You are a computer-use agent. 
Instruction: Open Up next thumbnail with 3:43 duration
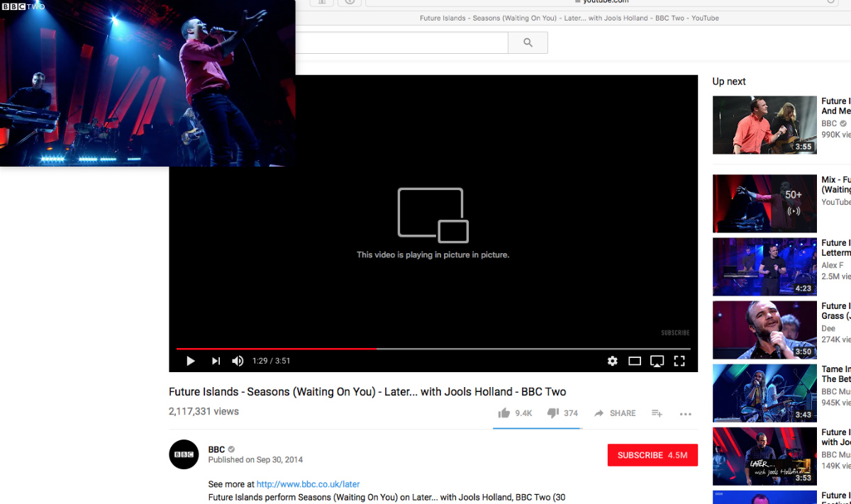[x=764, y=393]
